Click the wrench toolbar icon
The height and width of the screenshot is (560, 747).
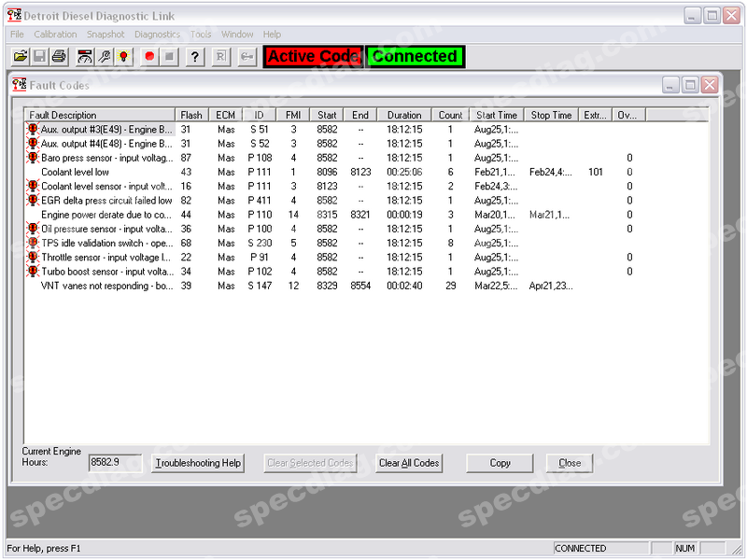105,57
